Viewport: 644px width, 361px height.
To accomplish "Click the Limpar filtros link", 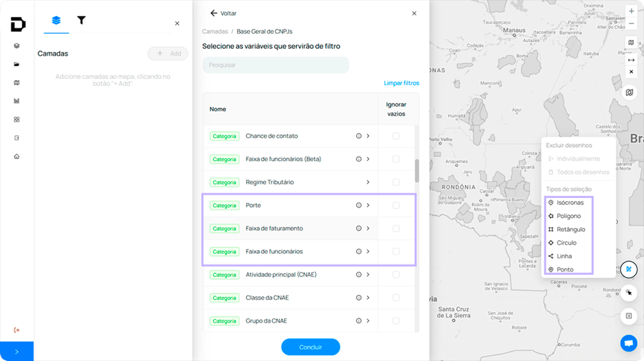I will pos(401,83).
